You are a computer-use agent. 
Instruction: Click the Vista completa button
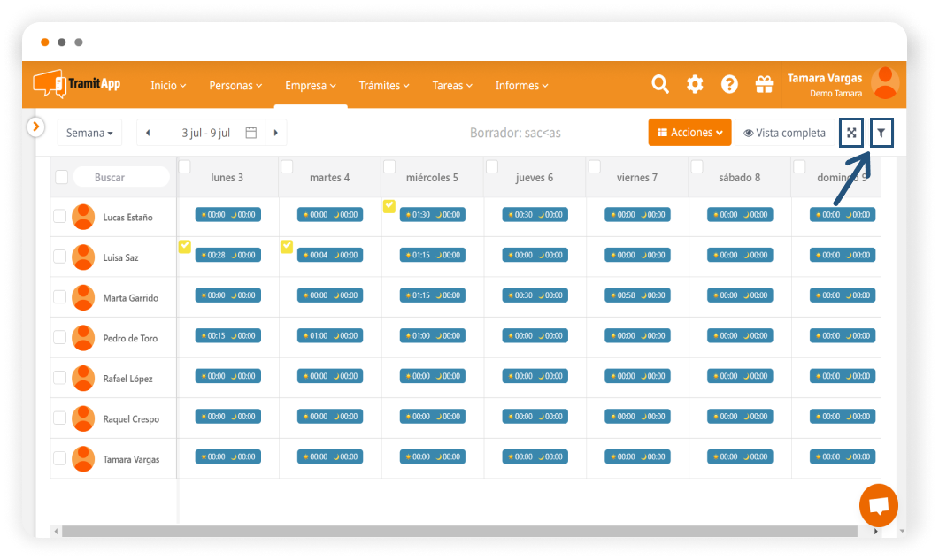coord(784,133)
